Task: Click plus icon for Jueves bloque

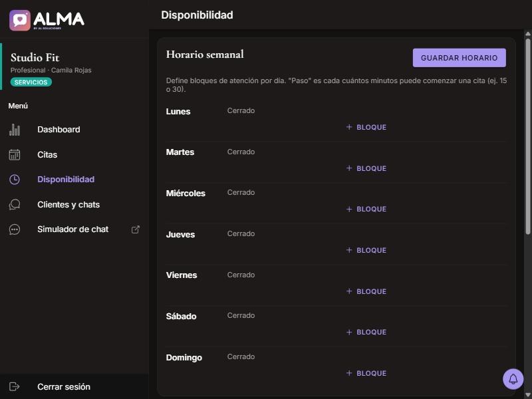Action: (x=349, y=250)
